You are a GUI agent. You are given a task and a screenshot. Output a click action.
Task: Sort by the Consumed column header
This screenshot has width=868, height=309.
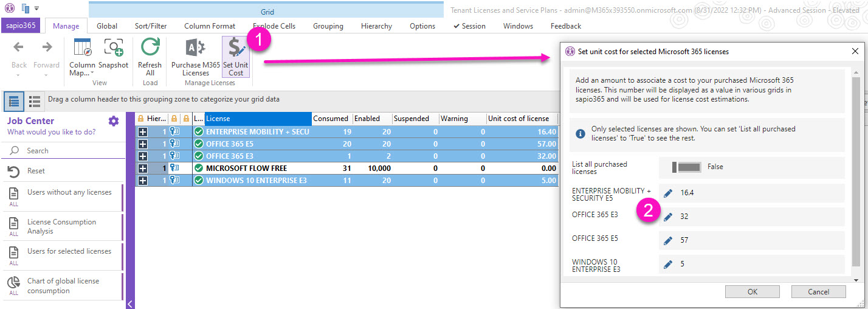pos(331,119)
